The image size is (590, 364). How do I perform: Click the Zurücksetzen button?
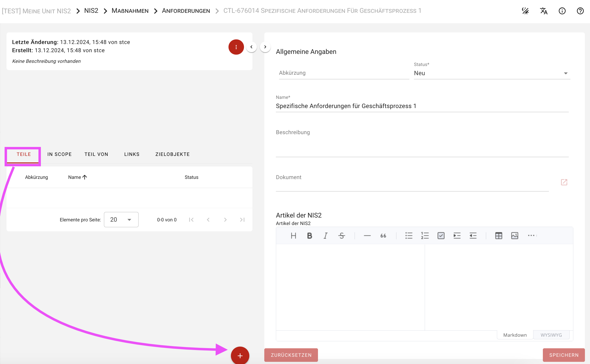pyautogui.click(x=291, y=355)
